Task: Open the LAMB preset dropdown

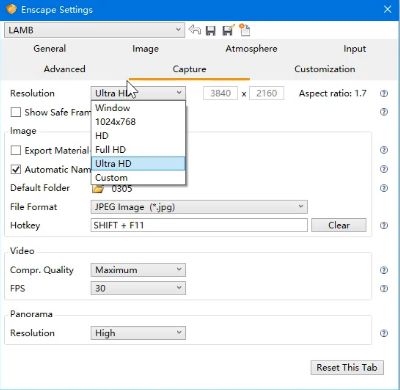Action: [94, 30]
